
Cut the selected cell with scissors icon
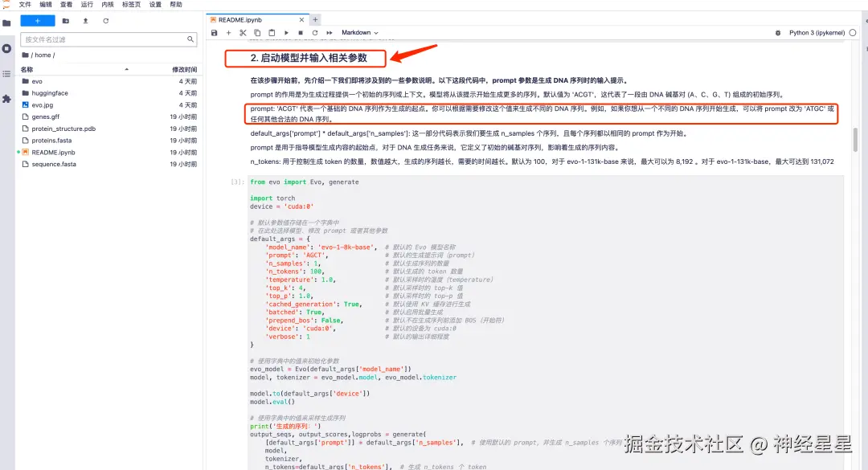[243, 33]
